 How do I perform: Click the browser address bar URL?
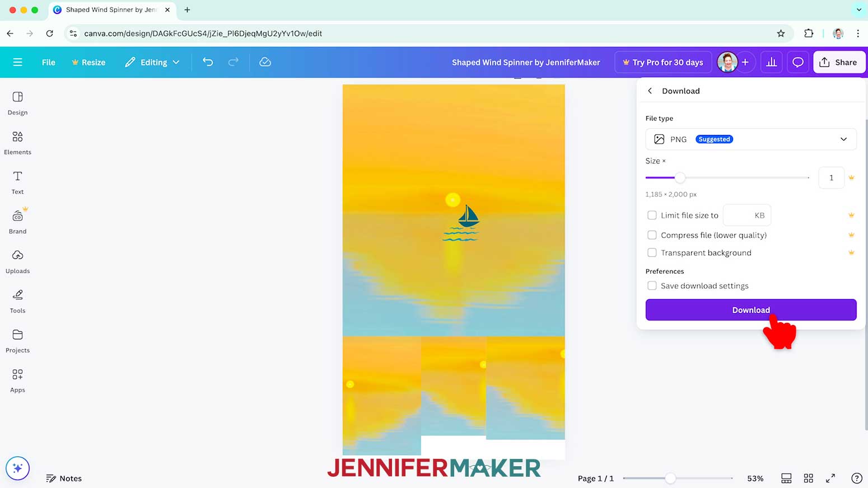pyautogui.click(x=203, y=34)
